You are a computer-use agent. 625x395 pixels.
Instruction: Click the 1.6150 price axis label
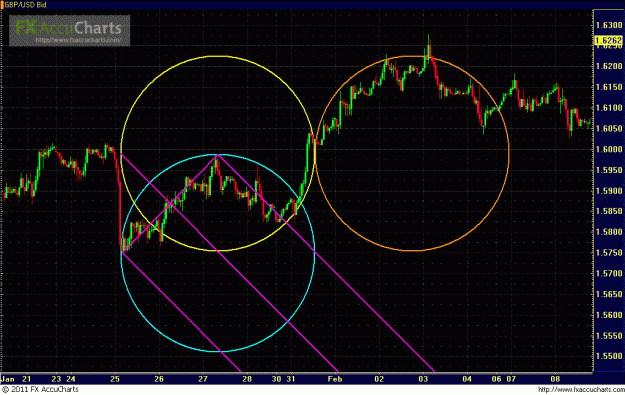(x=609, y=87)
